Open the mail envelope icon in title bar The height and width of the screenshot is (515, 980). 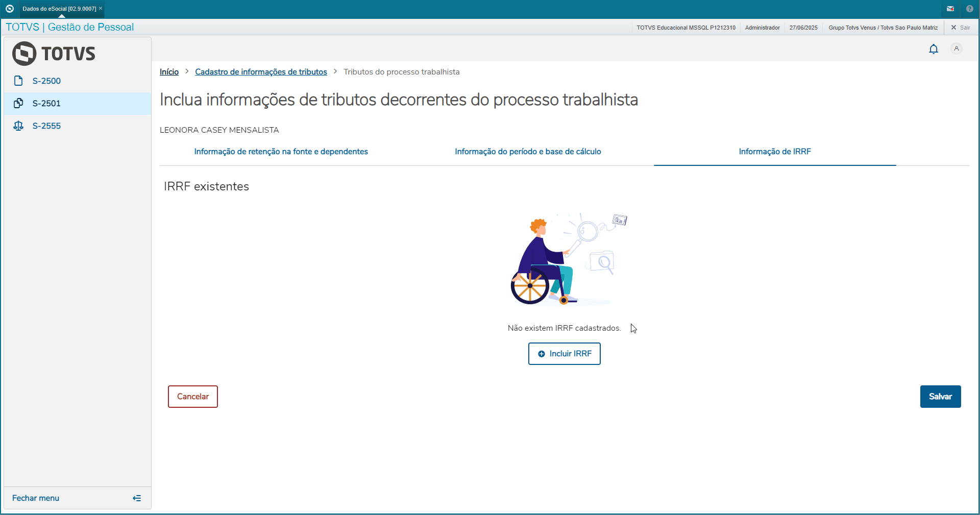click(x=950, y=9)
